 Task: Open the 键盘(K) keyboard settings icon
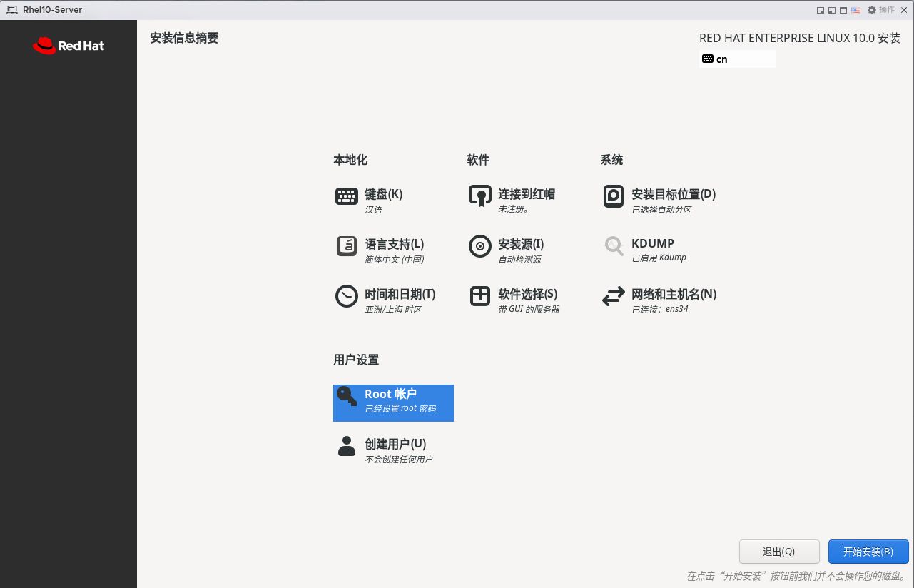[347, 196]
